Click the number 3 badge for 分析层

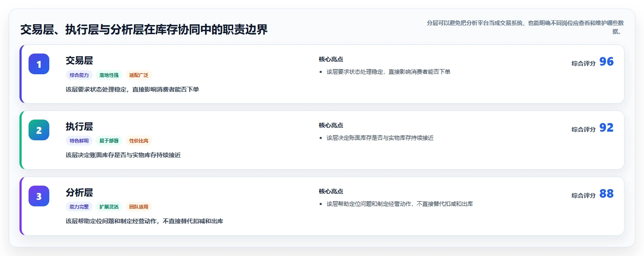[39, 196]
